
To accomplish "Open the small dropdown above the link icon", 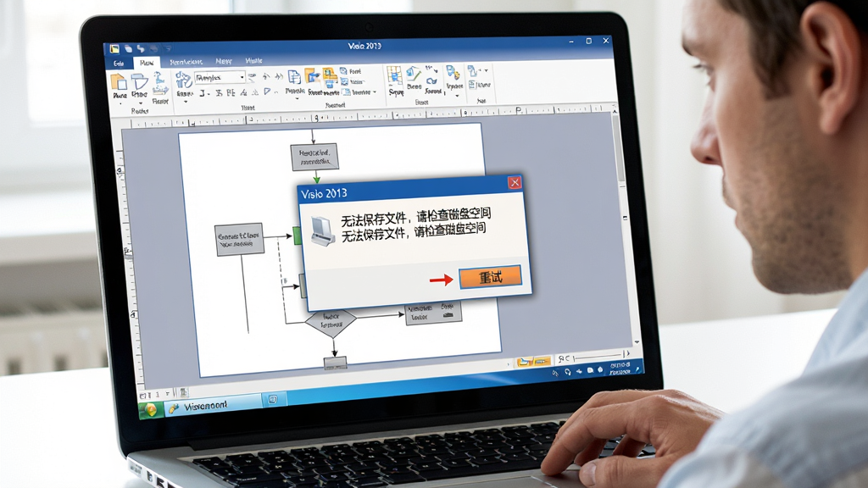I will [x=436, y=70].
